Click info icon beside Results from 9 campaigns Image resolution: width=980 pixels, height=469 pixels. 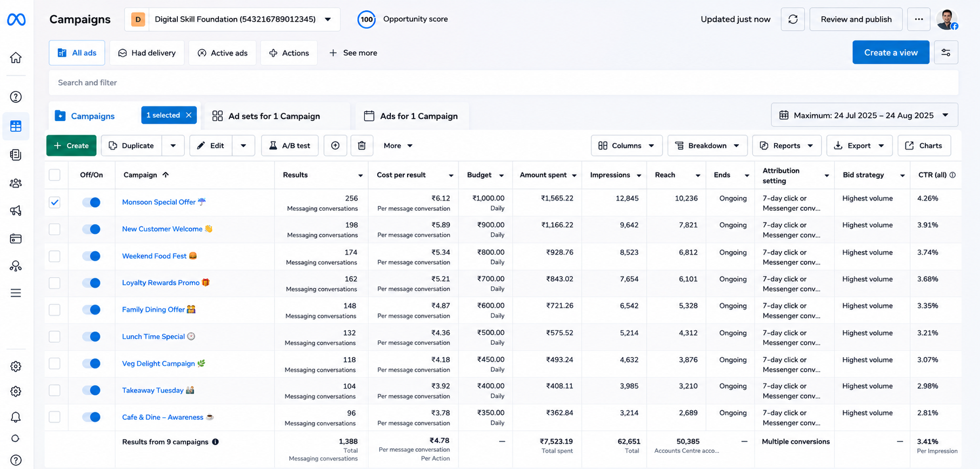pos(215,442)
